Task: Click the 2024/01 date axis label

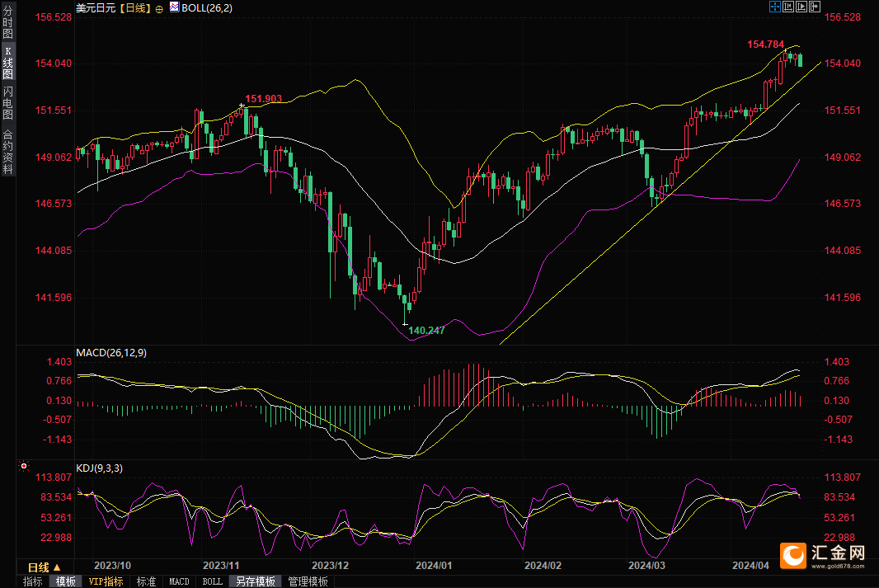Action: [x=434, y=565]
